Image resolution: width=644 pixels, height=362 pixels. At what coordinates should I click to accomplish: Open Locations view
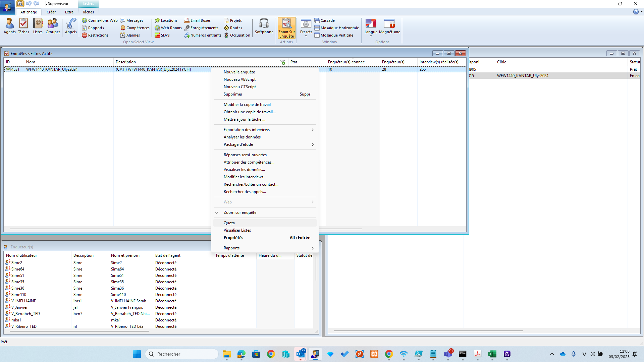(166, 20)
